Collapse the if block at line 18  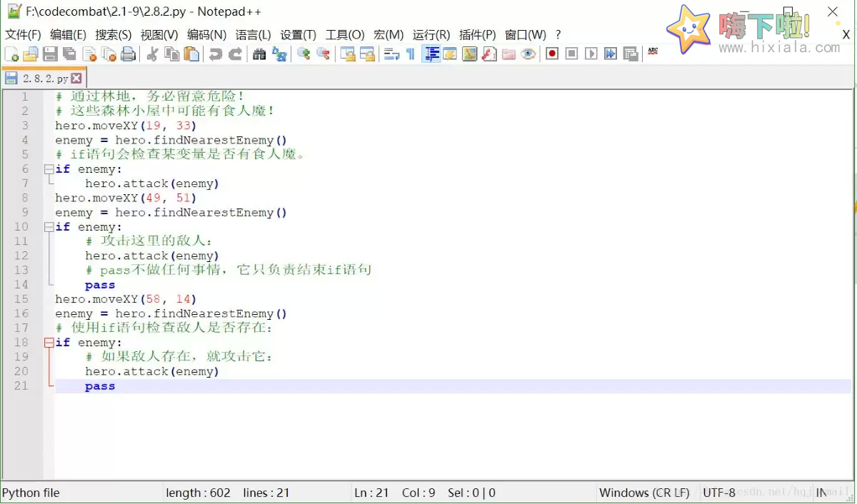point(48,342)
